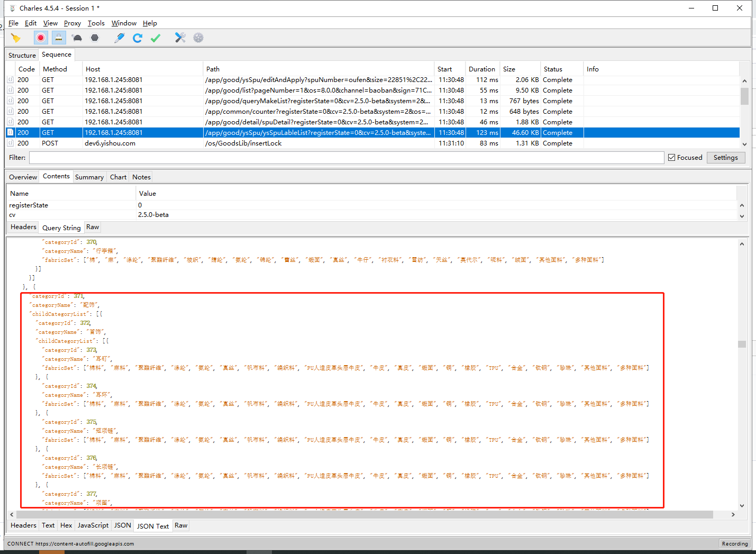Compose a new request with the pen icon
The width and height of the screenshot is (756, 554).
[x=120, y=38]
